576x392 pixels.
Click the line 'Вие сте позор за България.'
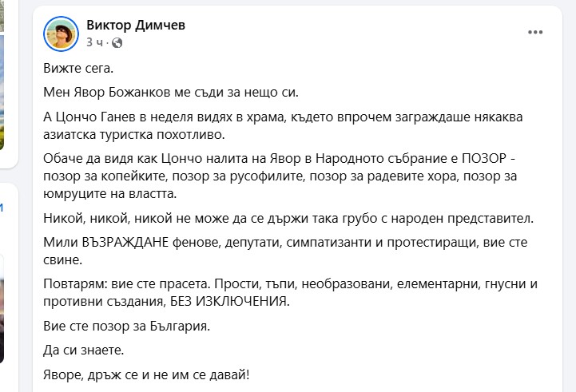(127, 326)
